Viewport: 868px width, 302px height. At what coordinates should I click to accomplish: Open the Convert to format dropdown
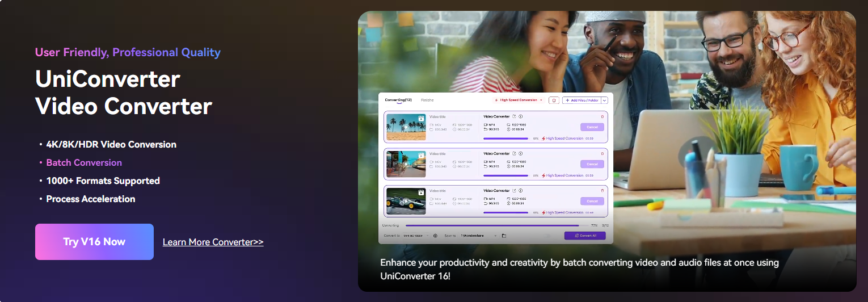(416, 235)
